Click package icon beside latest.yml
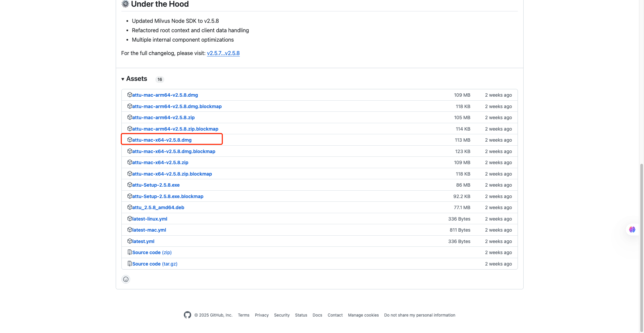Viewport: 644px width, 333px height. pyautogui.click(x=129, y=241)
